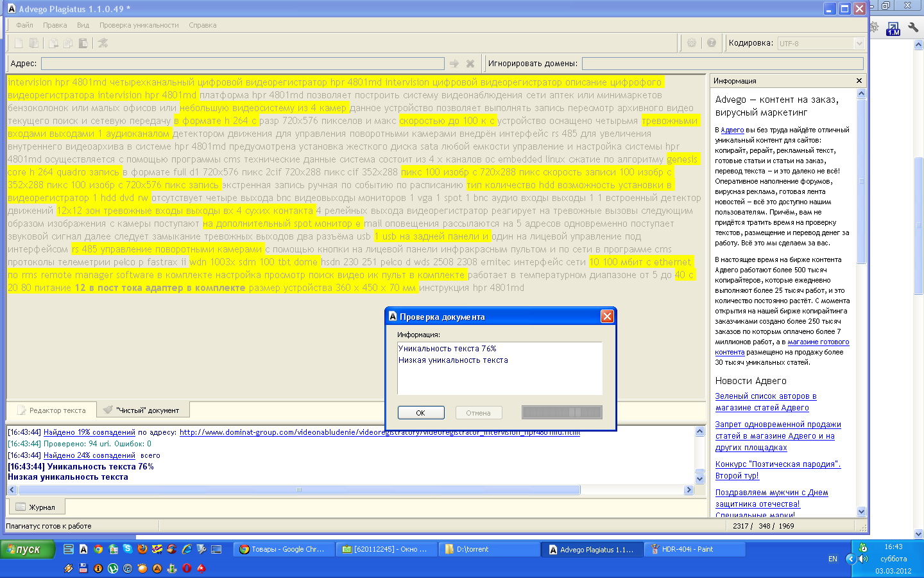
Task: Switch to the Редактор текста tab
Action: [x=51, y=410]
